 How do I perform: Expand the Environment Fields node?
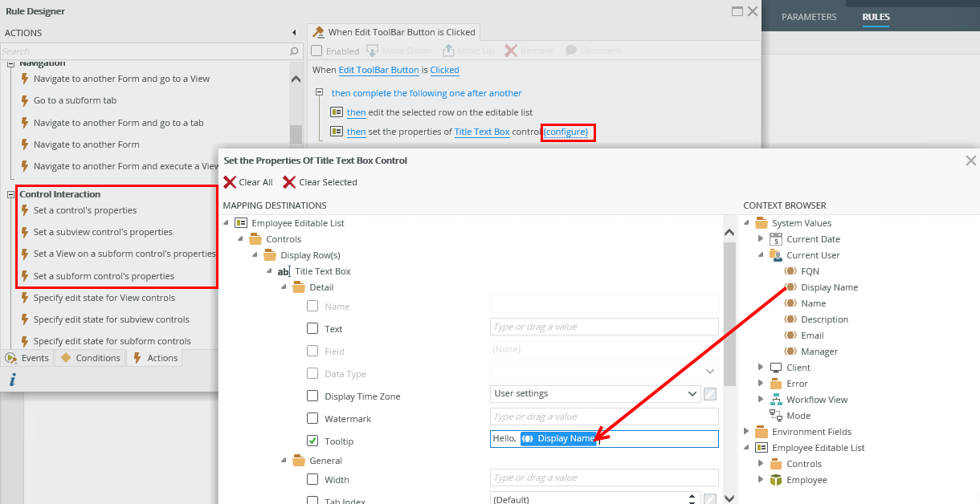[747, 432]
